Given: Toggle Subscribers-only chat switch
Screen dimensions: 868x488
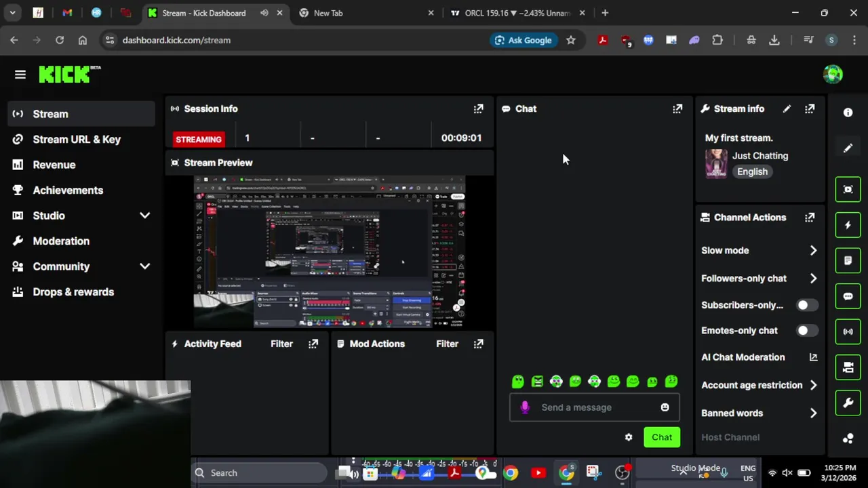Looking at the screenshot, I should pyautogui.click(x=806, y=305).
